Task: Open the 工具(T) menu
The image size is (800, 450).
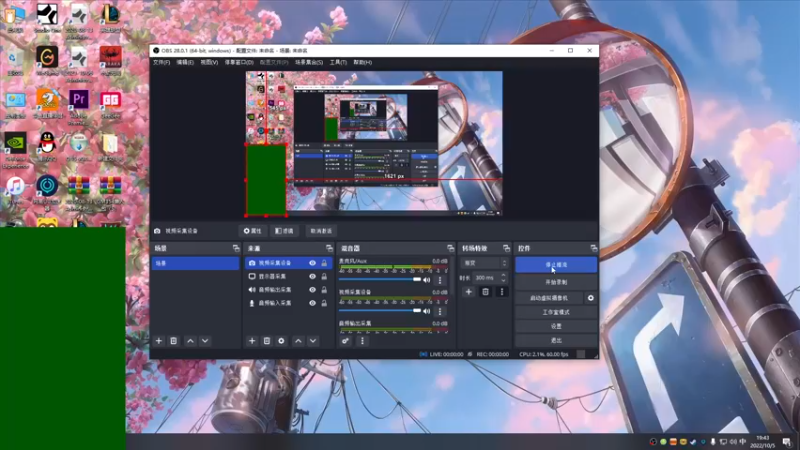Action: point(338,62)
